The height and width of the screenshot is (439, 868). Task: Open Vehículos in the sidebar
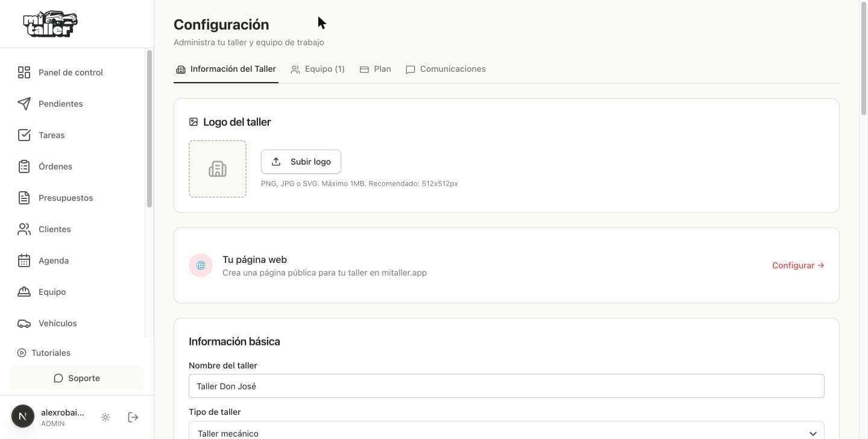point(72,323)
